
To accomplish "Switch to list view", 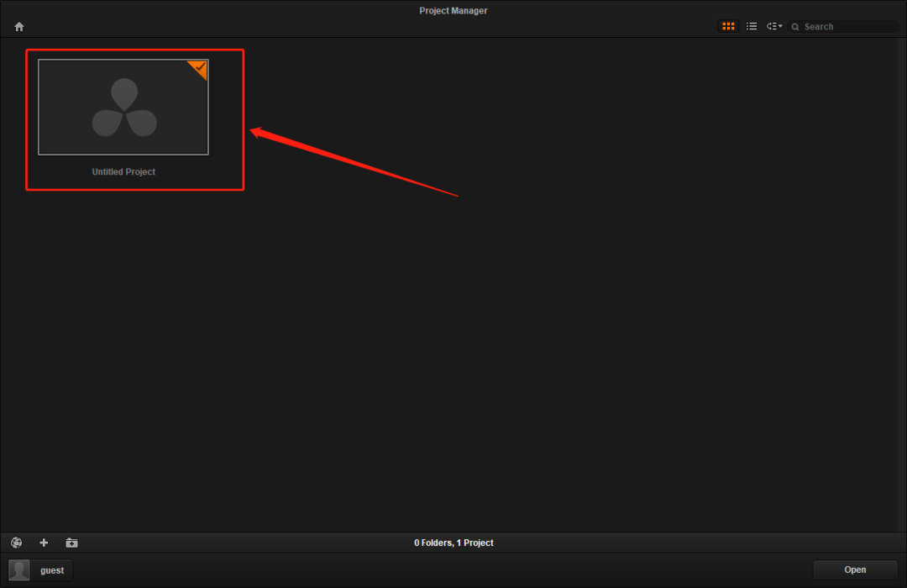I will (752, 26).
